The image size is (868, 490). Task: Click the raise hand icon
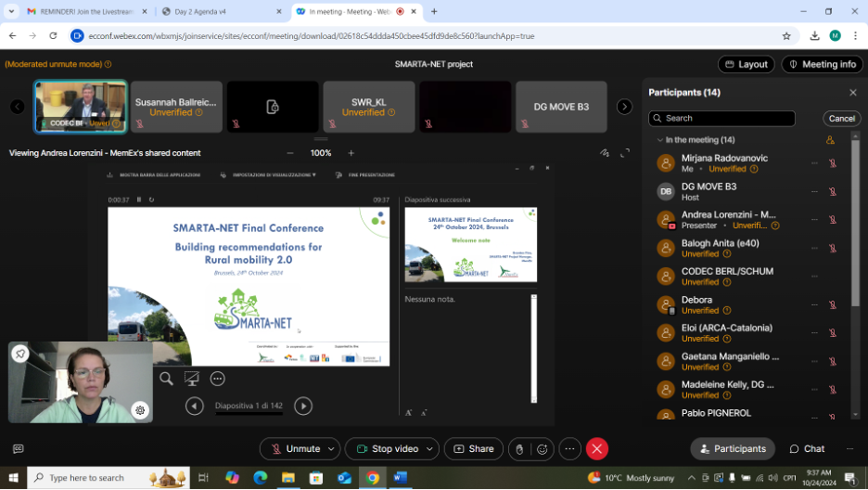tap(519, 449)
